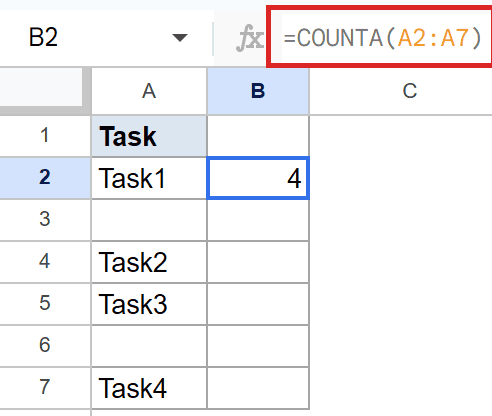Click the Name box showing B2

pos(106,37)
